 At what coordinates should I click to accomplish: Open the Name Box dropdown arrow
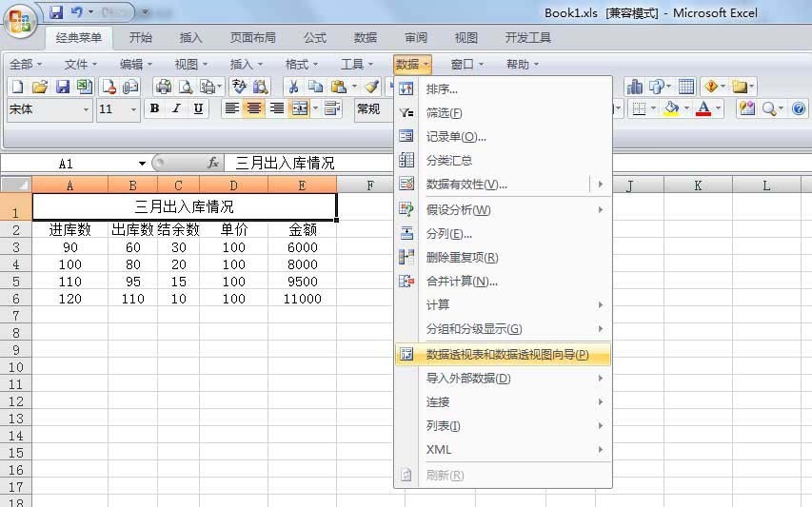click(142, 164)
